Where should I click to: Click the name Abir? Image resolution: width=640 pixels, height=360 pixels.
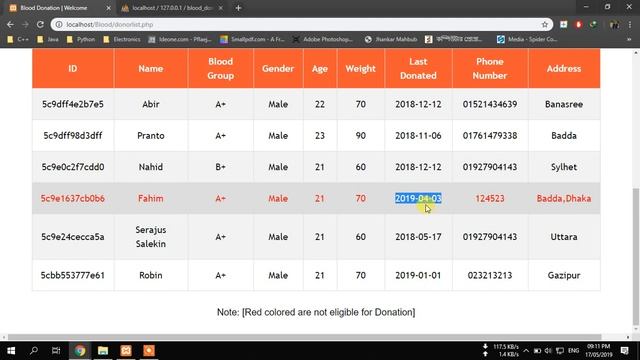[x=151, y=104]
